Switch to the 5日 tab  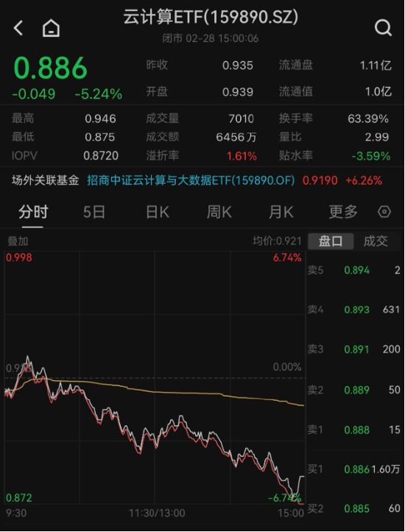pyautogui.click(x=94, y=212)
